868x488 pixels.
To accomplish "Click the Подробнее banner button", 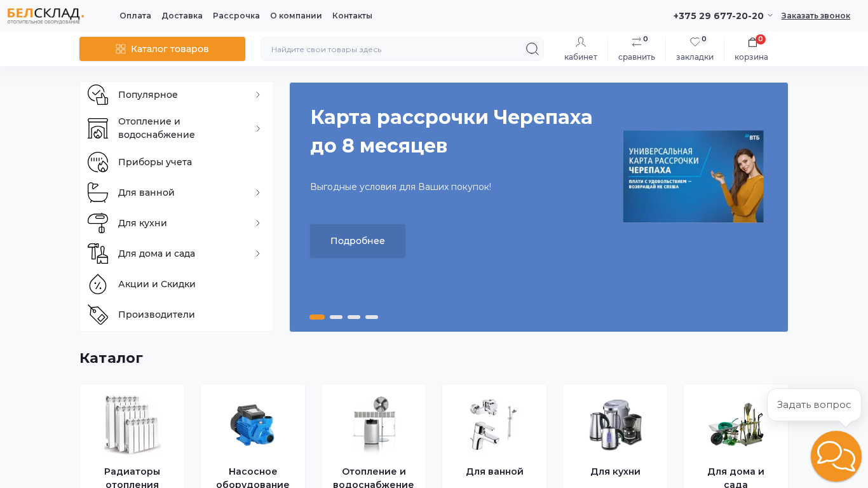I will click(358, 241).
